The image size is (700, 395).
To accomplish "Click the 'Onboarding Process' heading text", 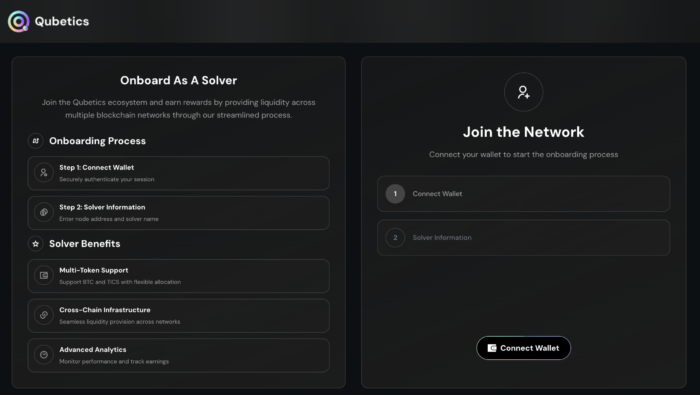I will [x=97, y=141].
